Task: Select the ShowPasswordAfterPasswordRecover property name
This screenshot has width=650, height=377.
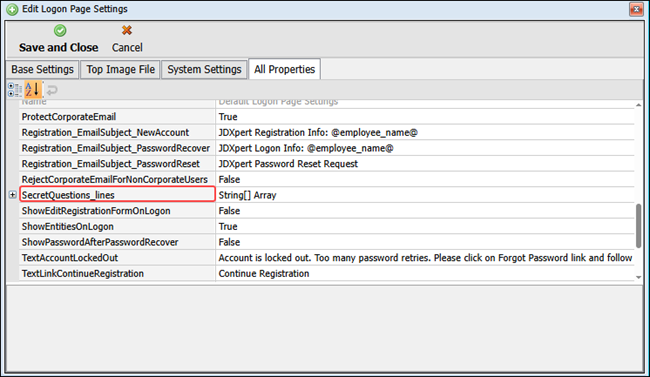Action: pos(100,242)
